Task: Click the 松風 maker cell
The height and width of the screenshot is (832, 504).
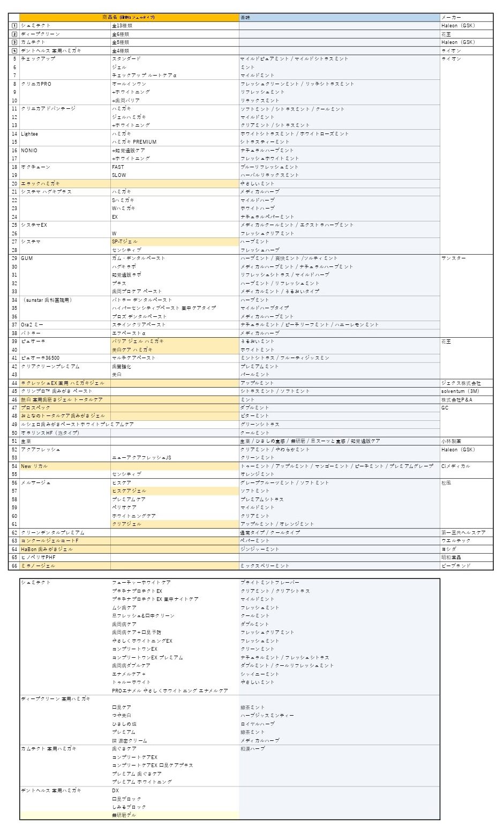Action: [467, 483]
